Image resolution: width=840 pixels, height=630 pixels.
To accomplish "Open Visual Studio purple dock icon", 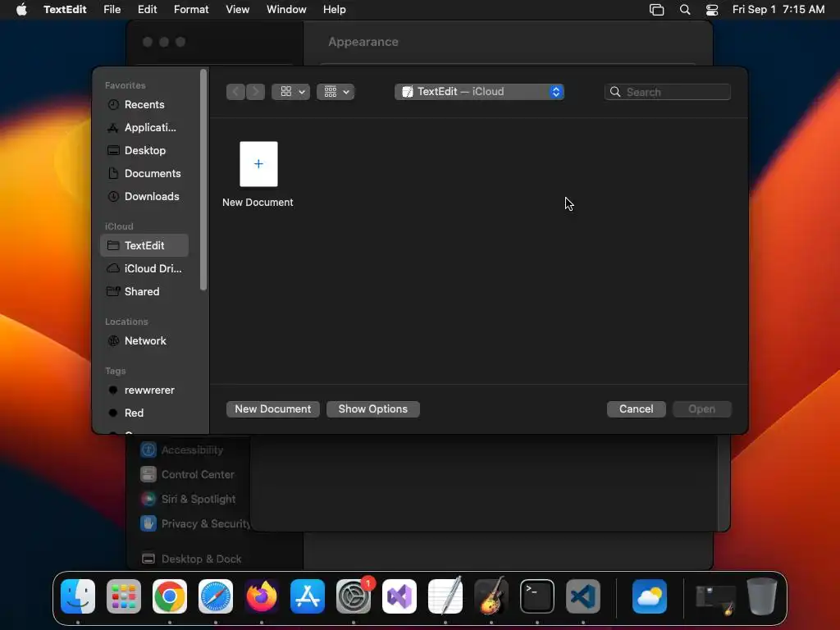I will point(399,596).
